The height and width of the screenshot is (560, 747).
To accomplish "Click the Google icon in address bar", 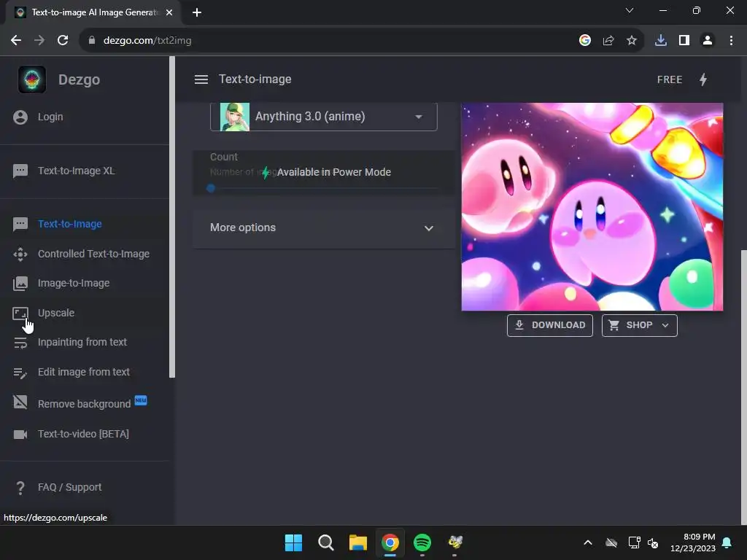I will pos(585,41).
